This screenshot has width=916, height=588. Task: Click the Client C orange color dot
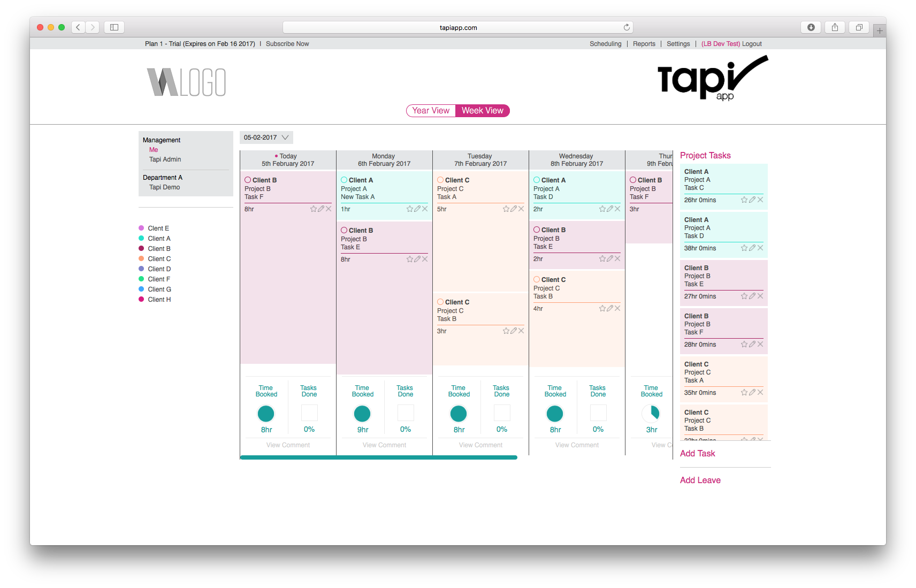[x=141, y=258]
